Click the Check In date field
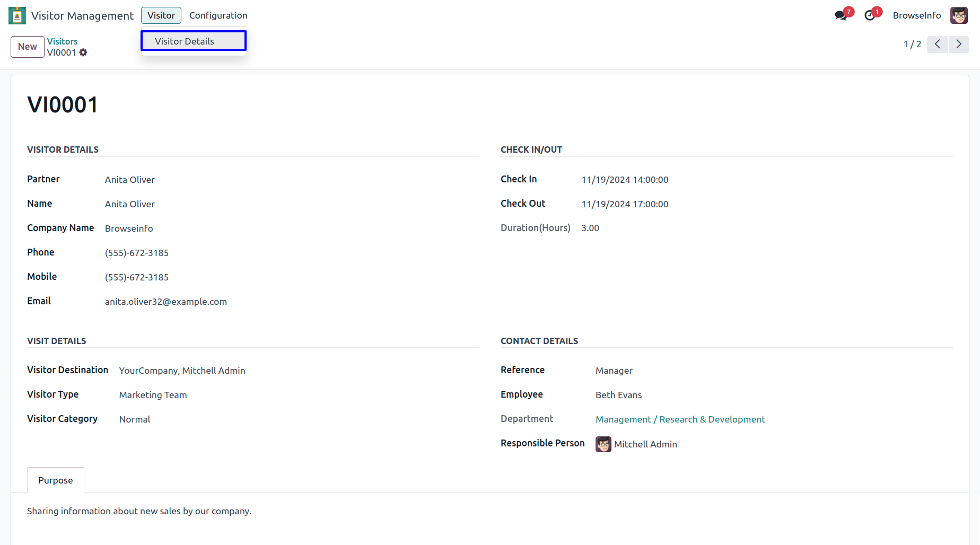This screenshot has height=545, width=980. coord(625,180)
